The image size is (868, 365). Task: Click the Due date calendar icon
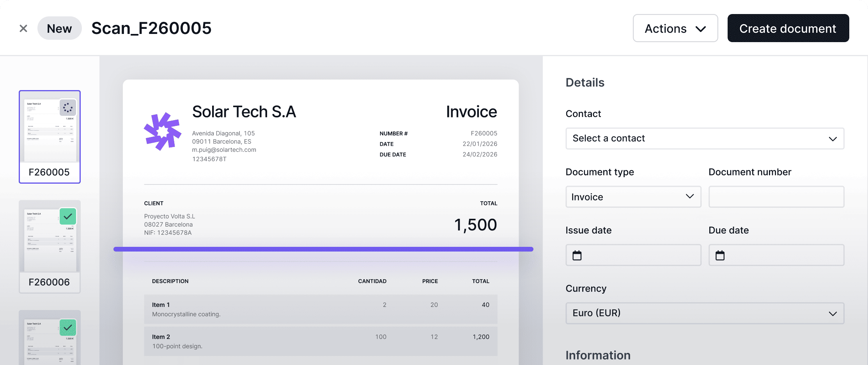coord(720,255)
